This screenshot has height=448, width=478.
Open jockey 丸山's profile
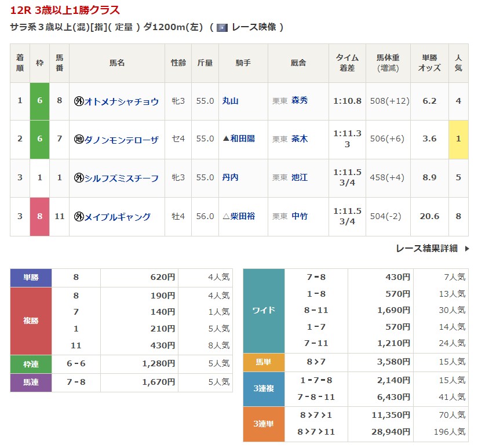(231, 101)
